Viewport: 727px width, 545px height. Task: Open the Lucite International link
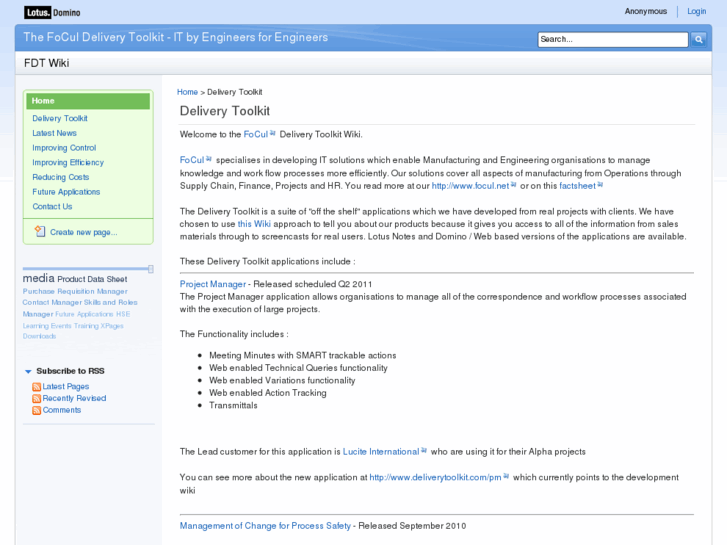(381, 452)
